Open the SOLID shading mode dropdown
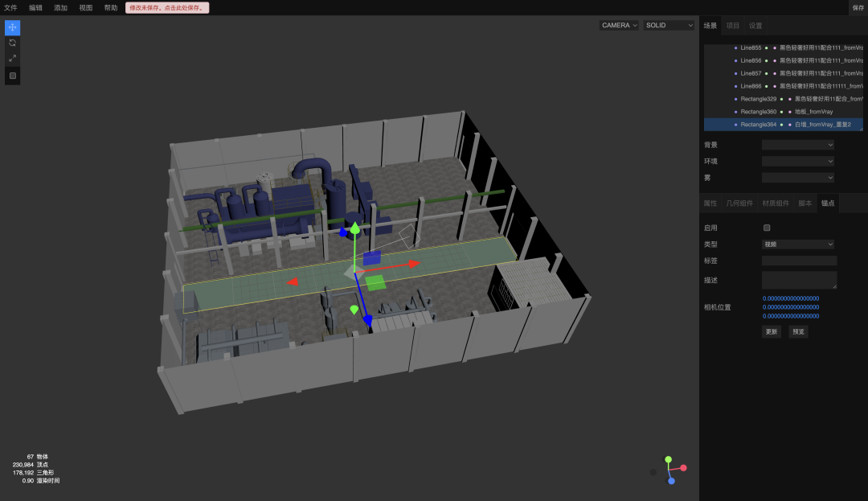Screen dimensions: 868x501 pyautogui.click(x=669, y=25)
